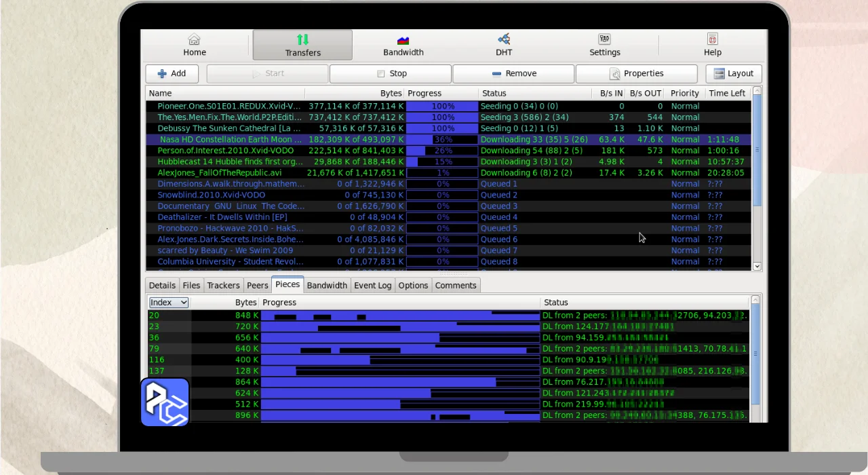Click the blue logo in the bottom-left corner
This screenshot has height=475, width=868.
point(165,402)
